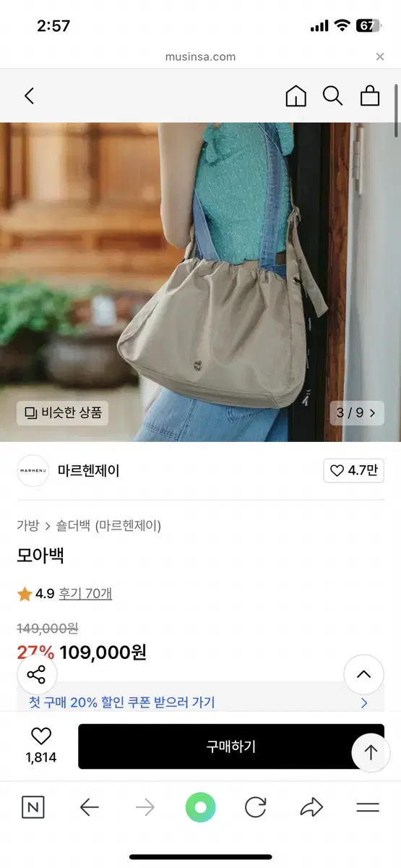Tap the search magnifier icon
This screenshot has width=401, height=868.
(x=332, y=95)
